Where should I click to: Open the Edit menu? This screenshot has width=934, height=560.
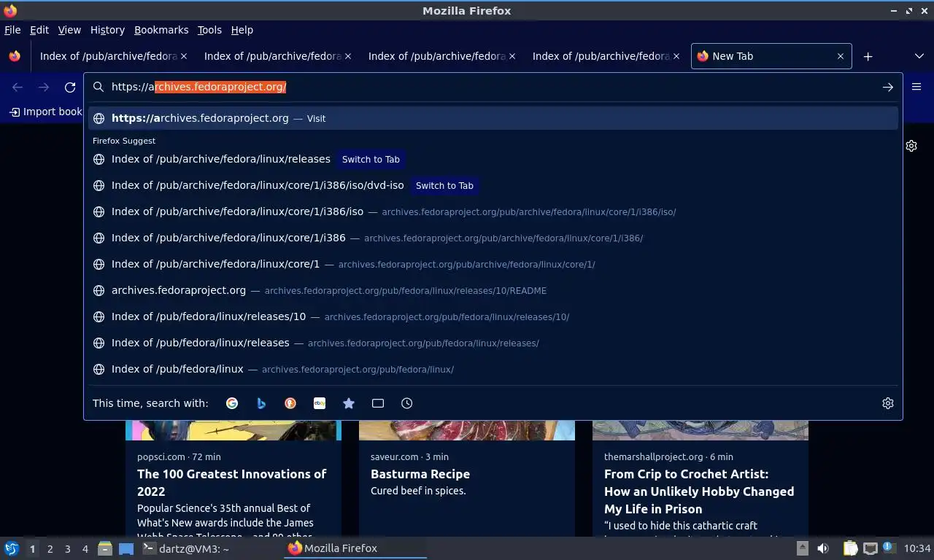(39, 30)
